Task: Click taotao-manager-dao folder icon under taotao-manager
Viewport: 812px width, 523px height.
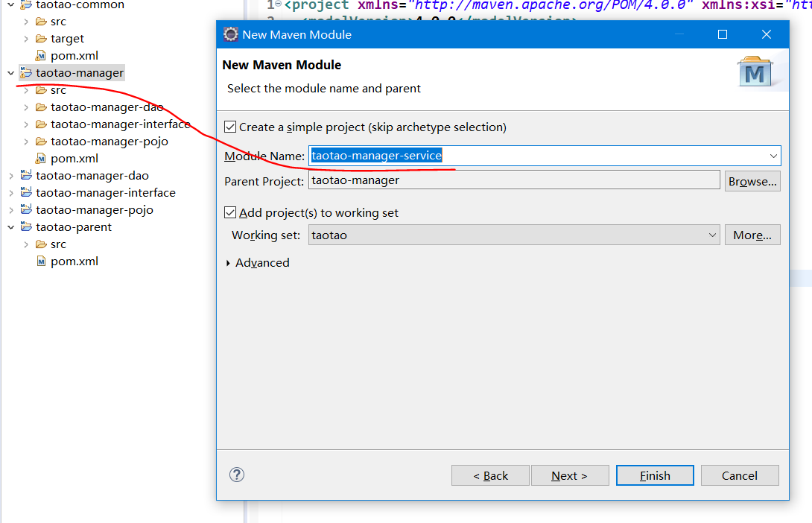Action: (41, 107)
